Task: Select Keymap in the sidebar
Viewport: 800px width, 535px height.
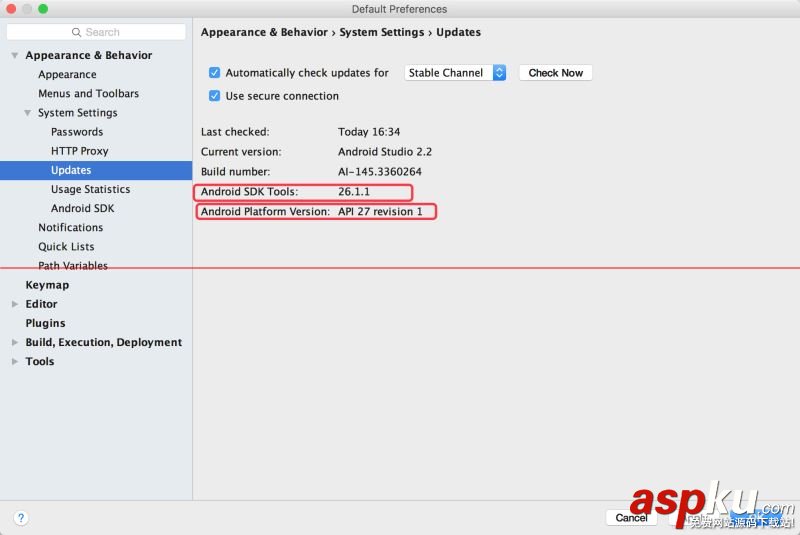Action: point(47,285)
